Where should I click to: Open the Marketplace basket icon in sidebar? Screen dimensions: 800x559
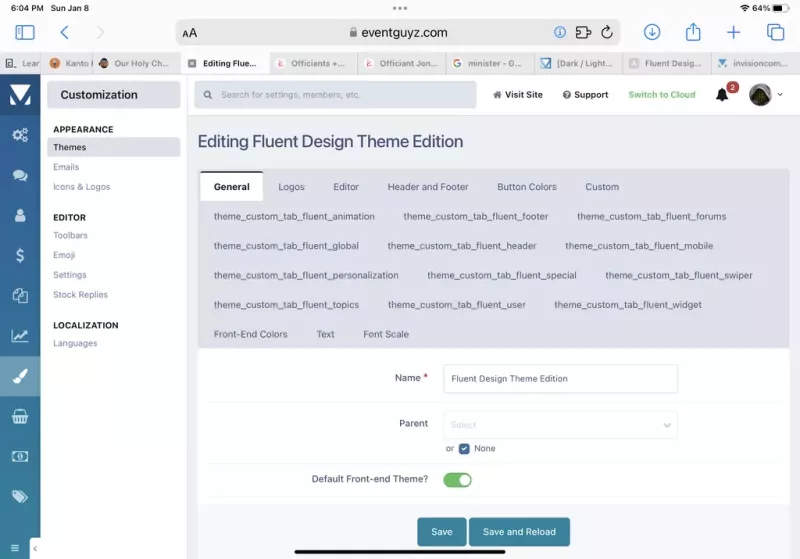(20, 416)
